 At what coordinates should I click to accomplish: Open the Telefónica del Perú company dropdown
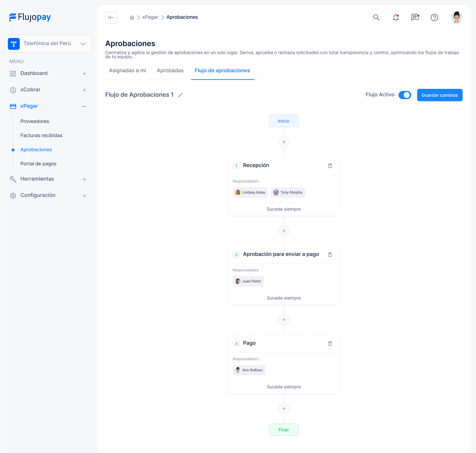[48, 44]
